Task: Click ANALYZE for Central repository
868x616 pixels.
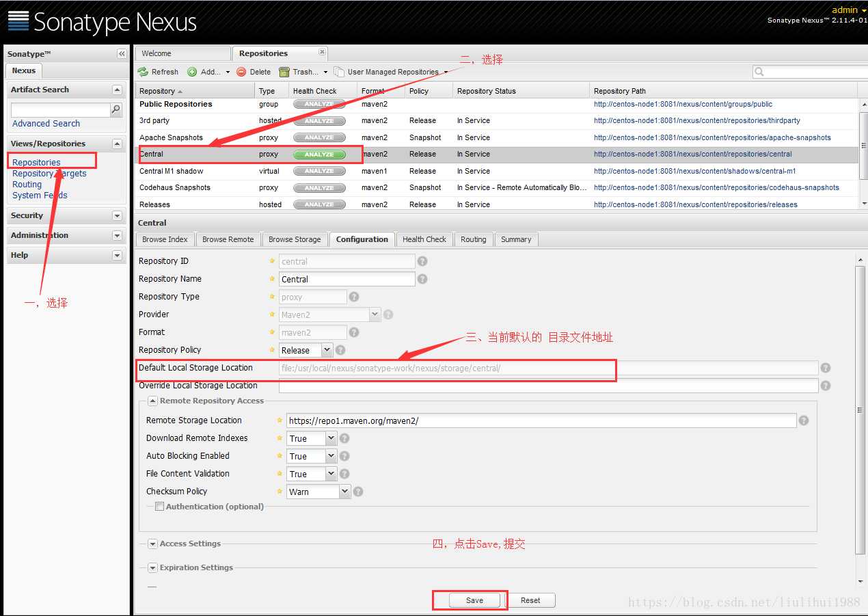Action: [x=319, y=155]
